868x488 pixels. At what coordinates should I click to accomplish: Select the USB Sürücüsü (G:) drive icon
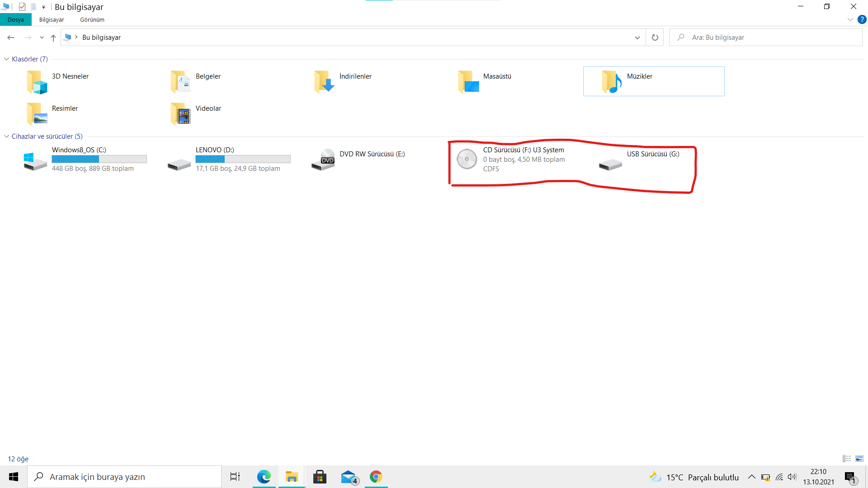[610, 164]
